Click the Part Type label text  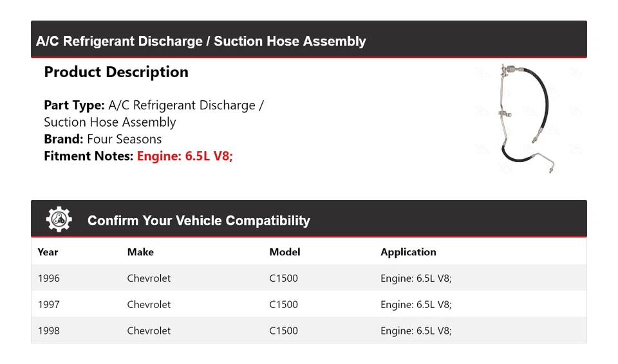click(x=74, y=105)
